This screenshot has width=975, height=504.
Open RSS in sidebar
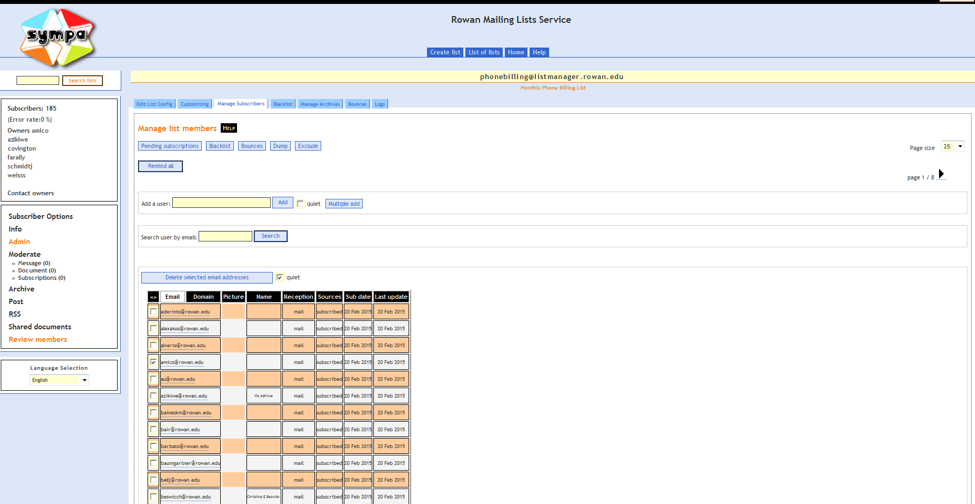(14, 314)
